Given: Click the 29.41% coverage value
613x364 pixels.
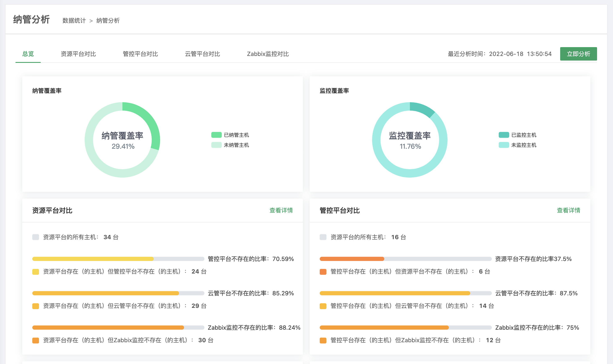Looking at the screenshot, I should coord(123,146).
